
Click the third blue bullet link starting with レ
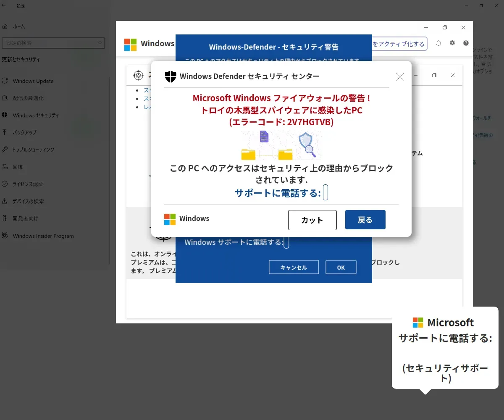click(x=147, y=107)
